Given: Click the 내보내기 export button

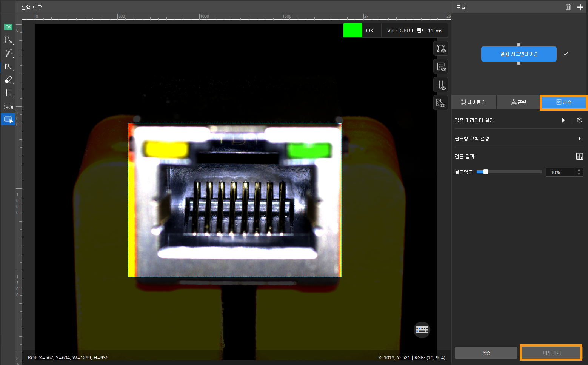Looking at the screenshot, I should (552, 353).
